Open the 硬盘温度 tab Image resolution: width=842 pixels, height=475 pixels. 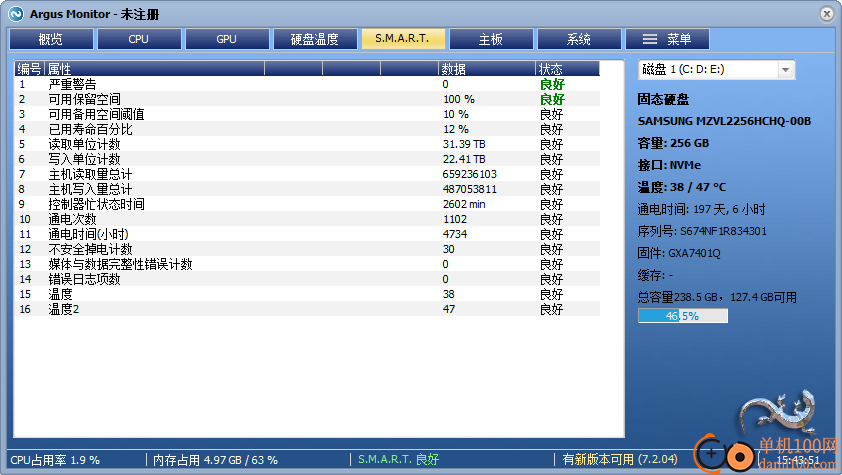[315, 39]
